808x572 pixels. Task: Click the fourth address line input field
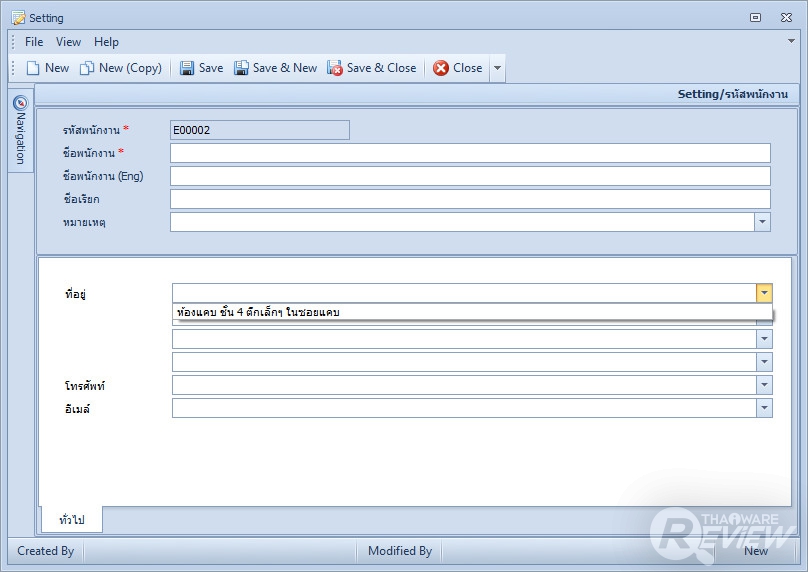[464, 362]
